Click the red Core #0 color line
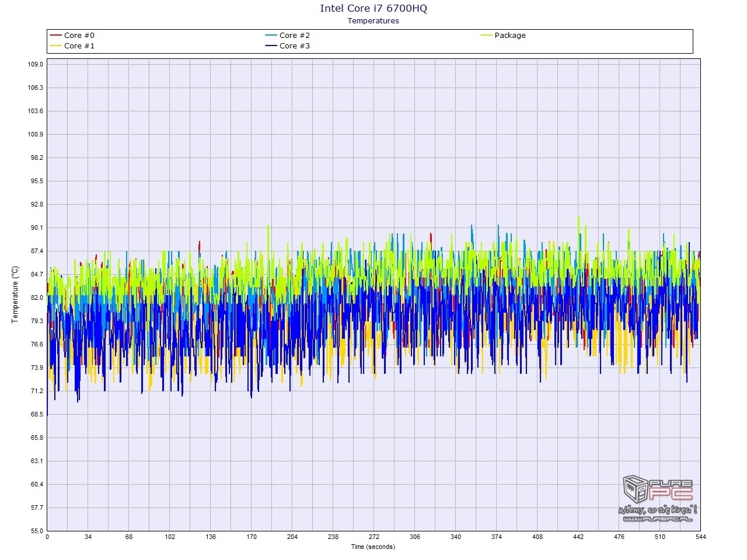 coord(56,36)
